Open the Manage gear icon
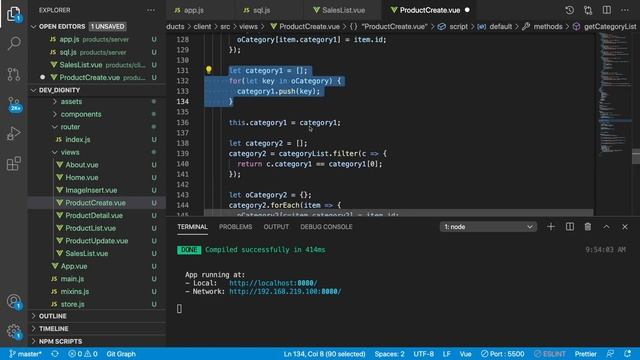The height and width of the screenshot is (360, 640). (14, 331)
